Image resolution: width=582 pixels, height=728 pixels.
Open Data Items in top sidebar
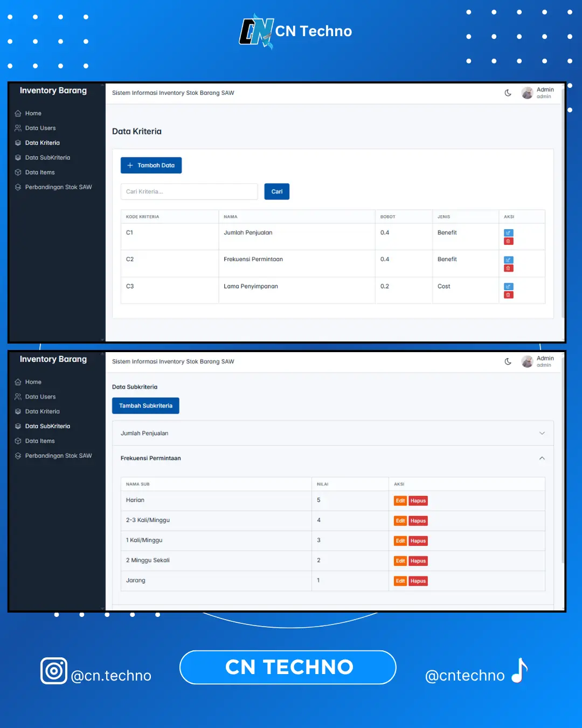pos(40,173)
